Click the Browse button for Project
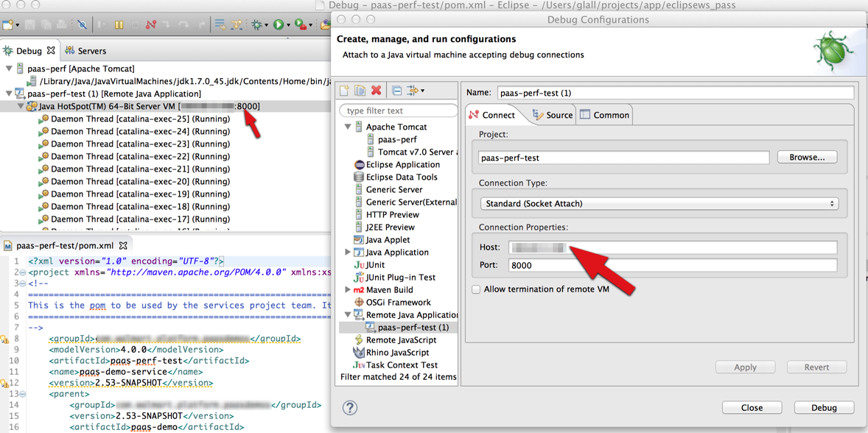Viewport: 868px width, 433px height. click(806, 156)
